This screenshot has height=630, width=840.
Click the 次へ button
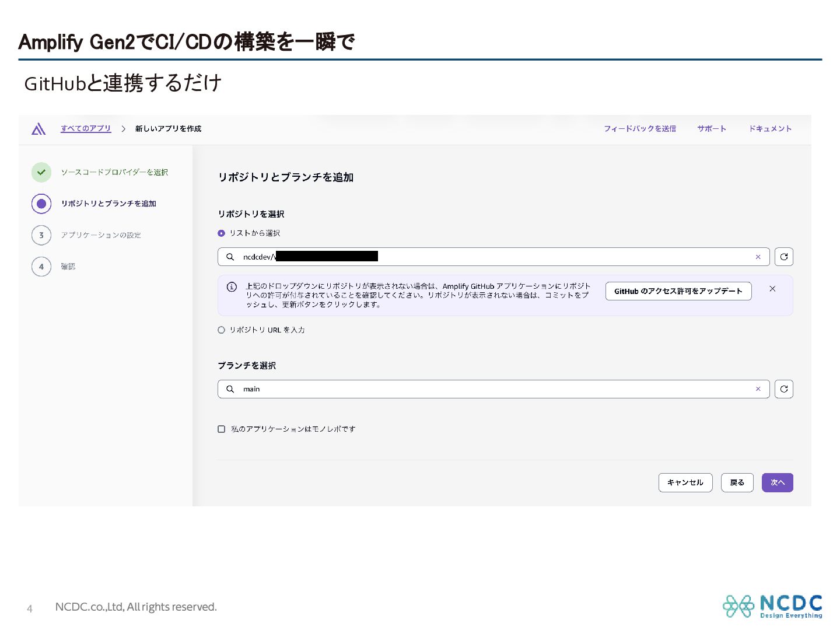point(778,482)
